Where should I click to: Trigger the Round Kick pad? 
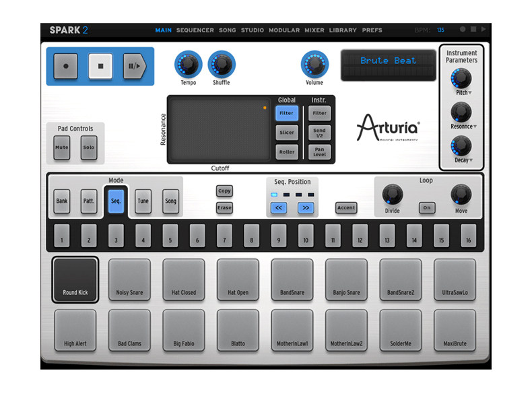[x=75, y=280]
